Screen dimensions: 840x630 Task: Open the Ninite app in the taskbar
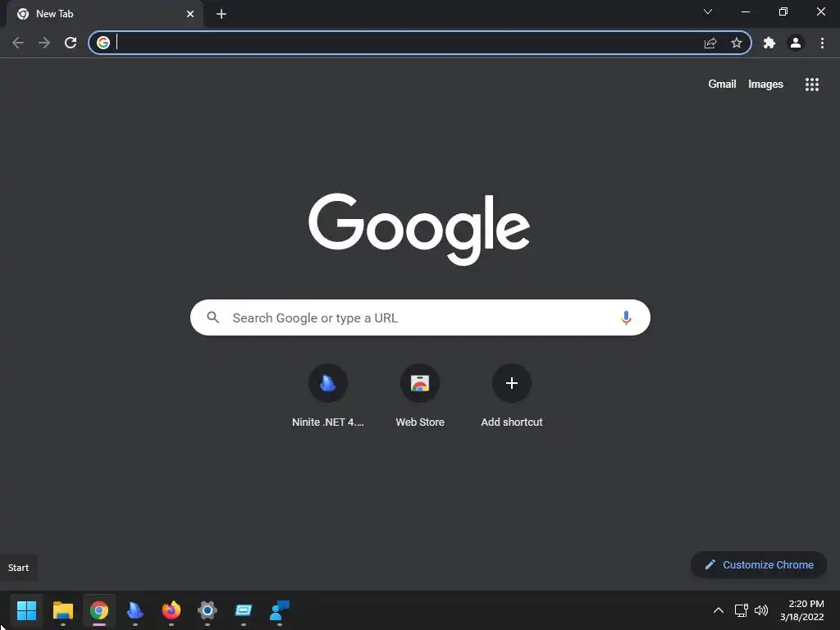click(135, 610)
